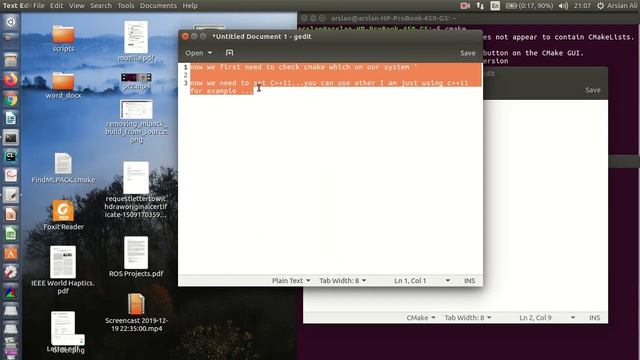Open Tab Width dropdown in background editor
Screen dimensions: 640x360
[468, 318]
